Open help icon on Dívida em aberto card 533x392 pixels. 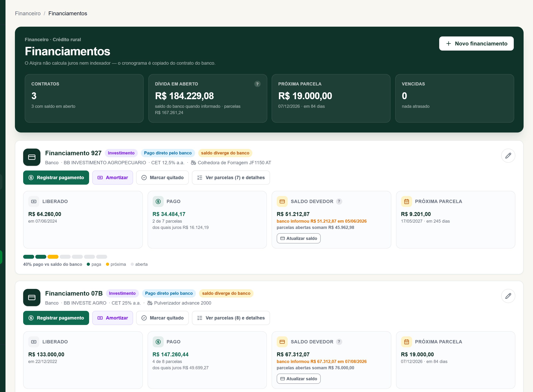pyautogui.click(x=257, y=84)
